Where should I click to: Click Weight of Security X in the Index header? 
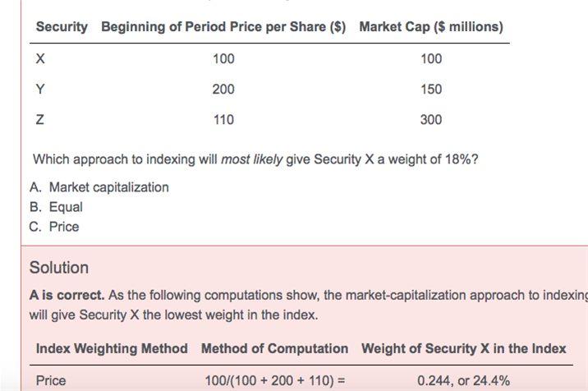(x=464, y=348)
